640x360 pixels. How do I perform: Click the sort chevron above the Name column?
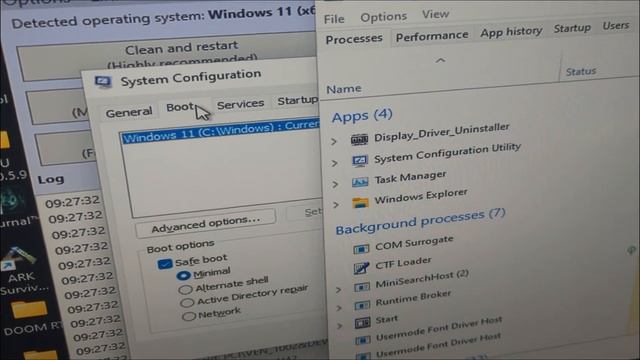(x=440, y=61)
